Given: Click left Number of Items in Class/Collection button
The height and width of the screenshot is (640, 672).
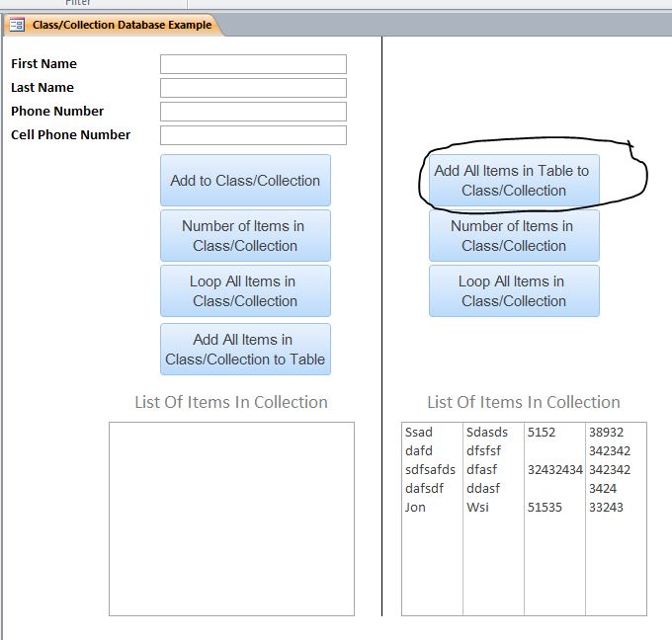Looking at the screenshot, I should [x=245, y=236].
